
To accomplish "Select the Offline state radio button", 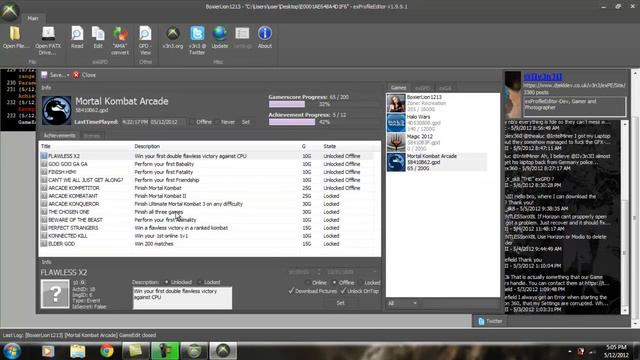I will pyautogui.click(x=334, y=282).
